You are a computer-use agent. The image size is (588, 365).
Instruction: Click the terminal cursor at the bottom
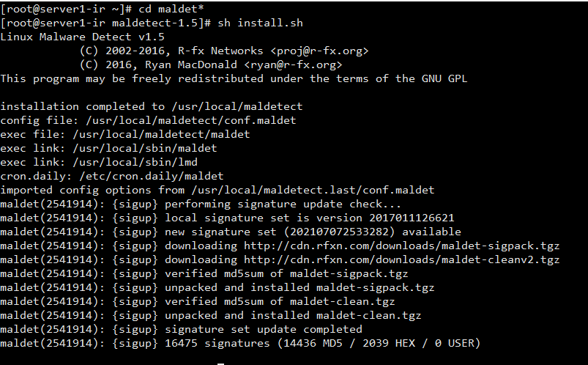pos(221,364)
